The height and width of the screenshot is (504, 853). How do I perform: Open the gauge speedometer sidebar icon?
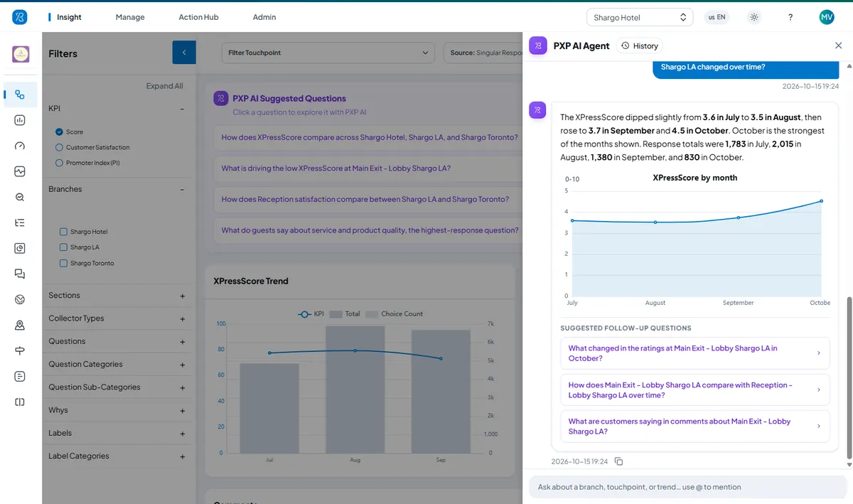pos(20,146)
